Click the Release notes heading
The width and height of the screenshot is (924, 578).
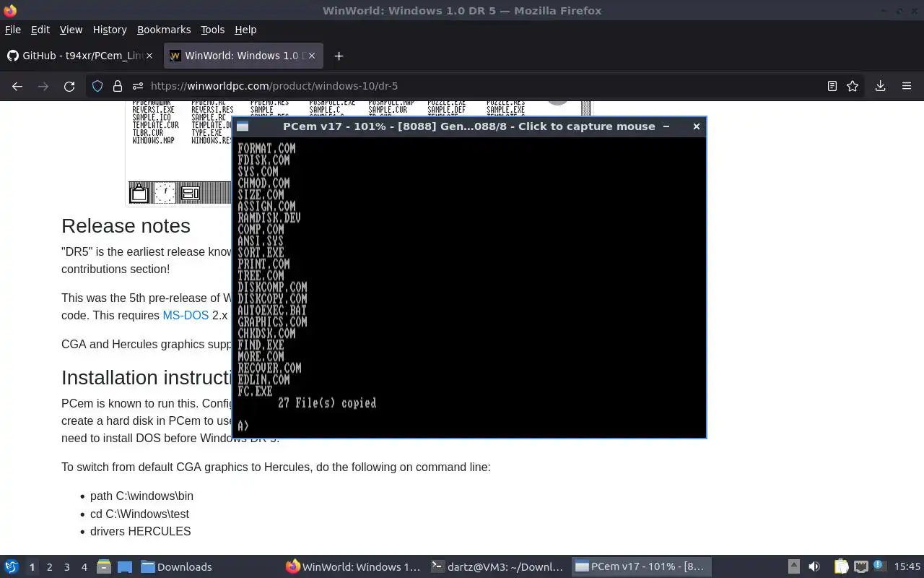pyautogui.click(x=126, y=226)
